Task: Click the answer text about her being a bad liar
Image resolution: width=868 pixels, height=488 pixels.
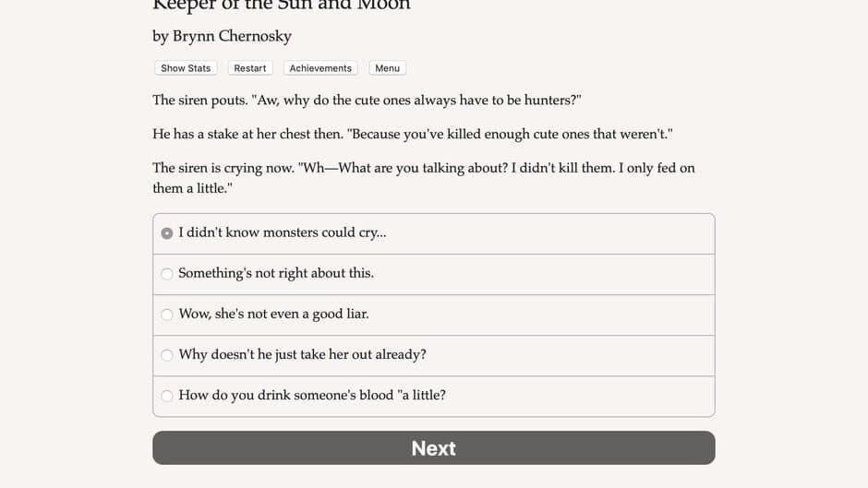Action: 273,314
